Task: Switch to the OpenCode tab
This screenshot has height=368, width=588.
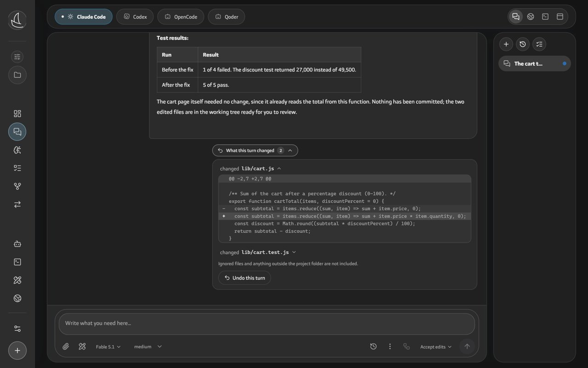Action: point(181,17)
